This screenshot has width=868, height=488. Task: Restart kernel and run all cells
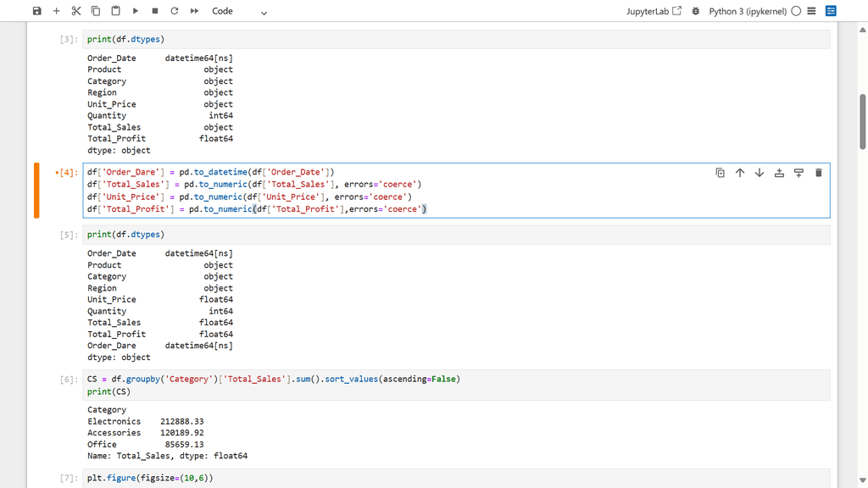(194, 11)
